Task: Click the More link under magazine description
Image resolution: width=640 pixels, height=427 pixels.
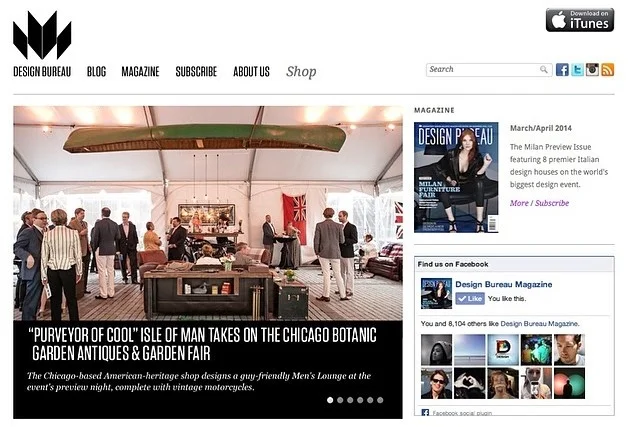Action: click(x=519, y=203)
